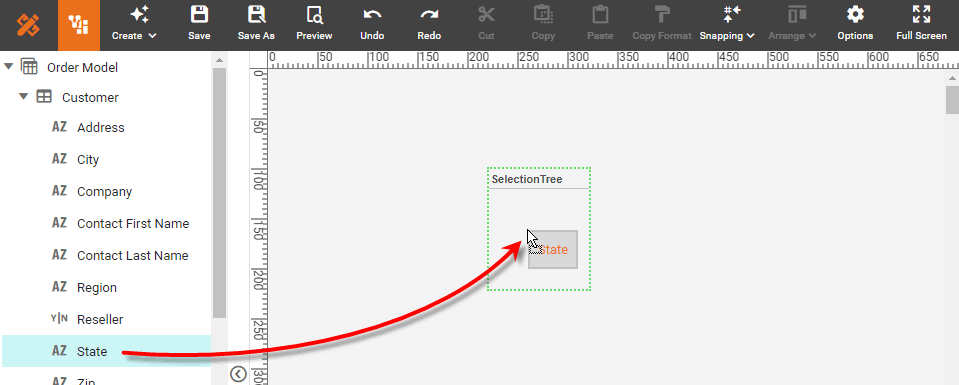The height and width of the screenshot is (385, 959).
Task: Select the Reseller boolean field
Action: pos(100,320)
